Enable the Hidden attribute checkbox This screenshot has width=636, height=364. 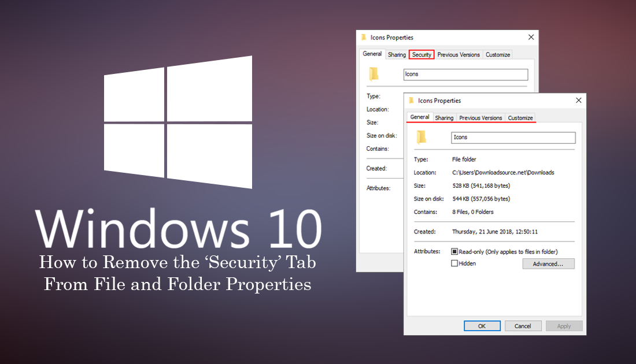454,263
